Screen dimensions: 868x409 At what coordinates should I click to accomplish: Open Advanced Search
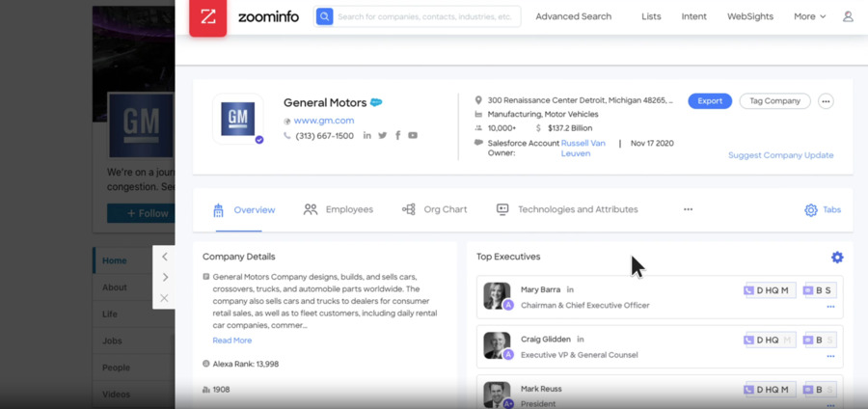574,16
